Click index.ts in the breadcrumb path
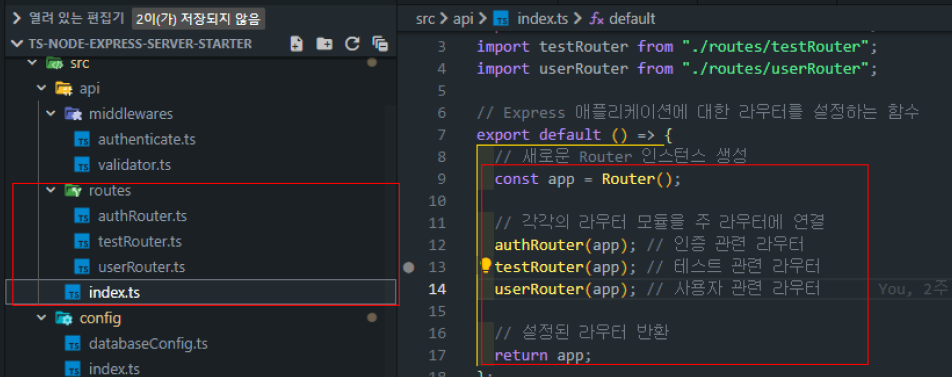 pos(542,19)
